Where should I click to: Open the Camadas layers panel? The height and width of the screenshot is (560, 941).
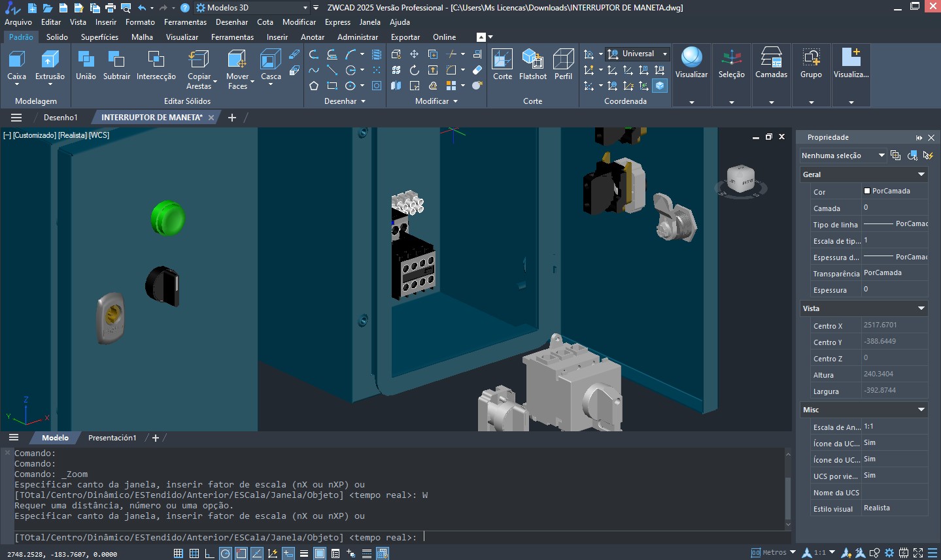(771, 66)
